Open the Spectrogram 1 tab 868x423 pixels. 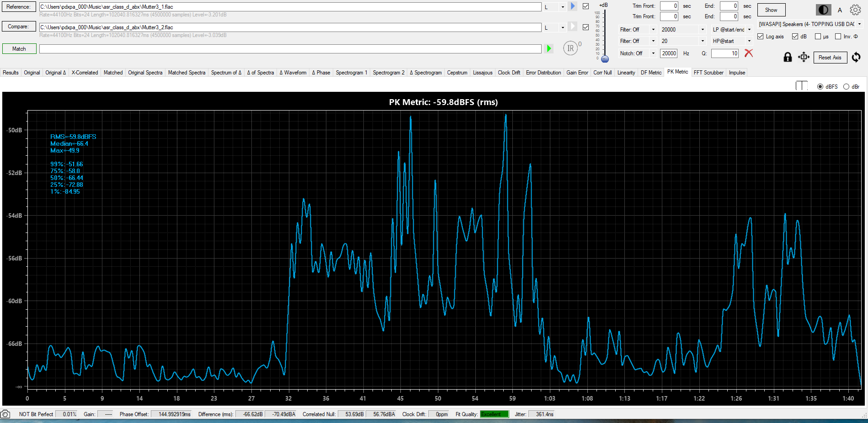(351, 72)
